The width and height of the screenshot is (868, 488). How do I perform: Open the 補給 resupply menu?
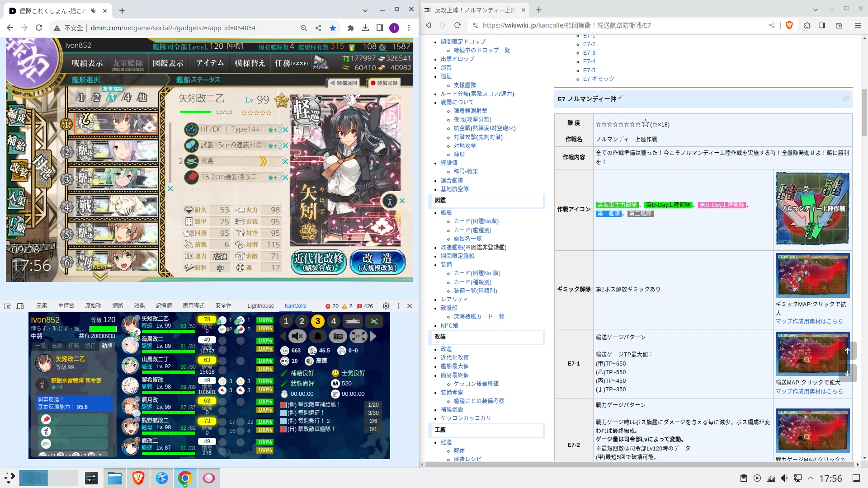pos(17,143)
